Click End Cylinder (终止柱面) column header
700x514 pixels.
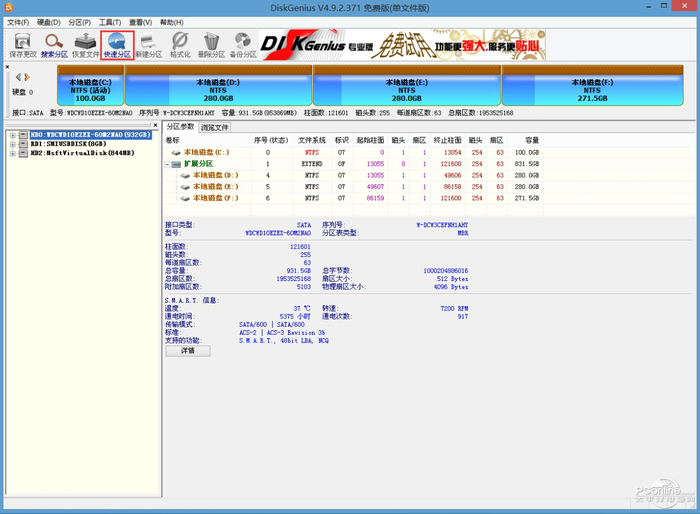click(447, 140)
